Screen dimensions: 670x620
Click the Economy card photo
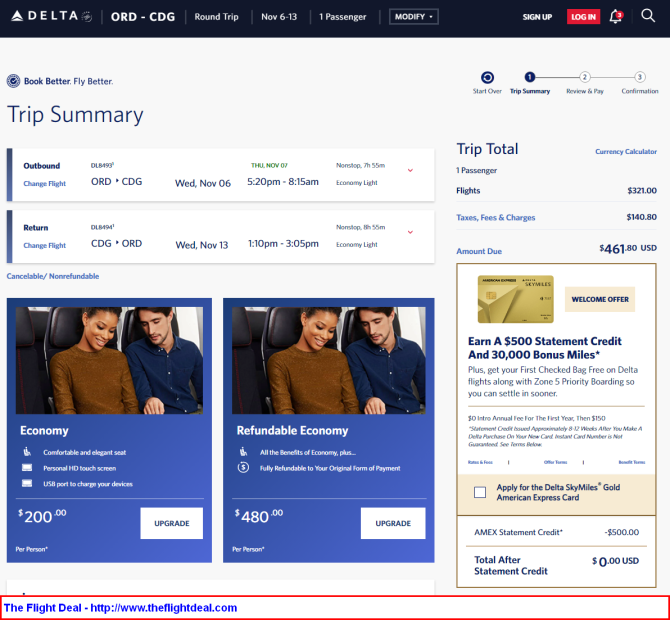click(109, 360)
